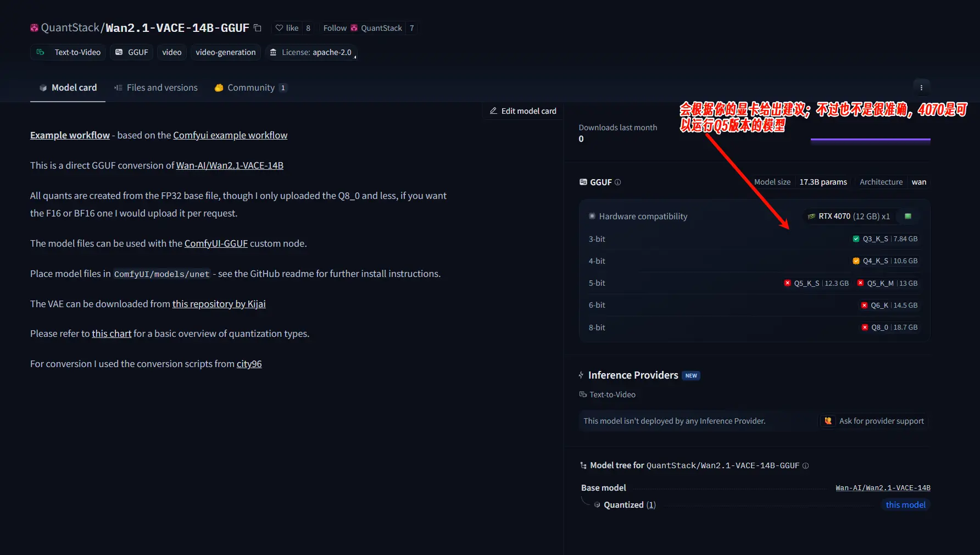Select the video tag
The image size is (980, 555).
[172, 52]
